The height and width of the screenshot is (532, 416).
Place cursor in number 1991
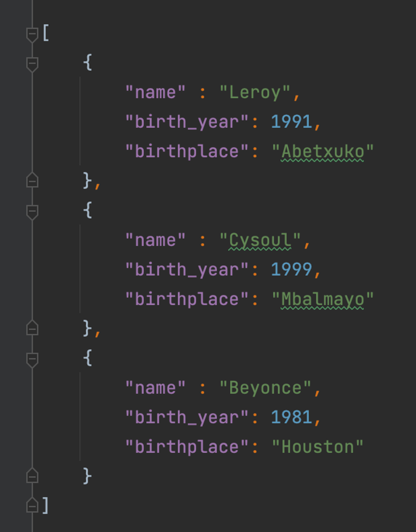pos(291,122)
